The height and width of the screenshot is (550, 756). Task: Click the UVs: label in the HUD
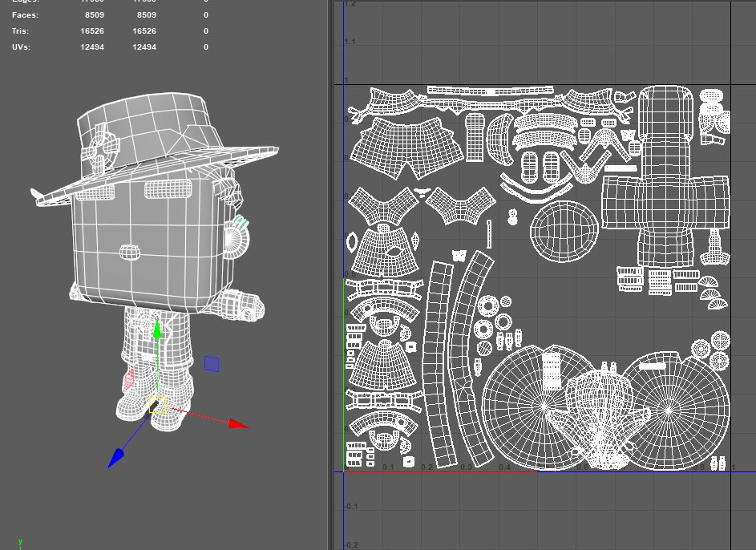point(21,47)
